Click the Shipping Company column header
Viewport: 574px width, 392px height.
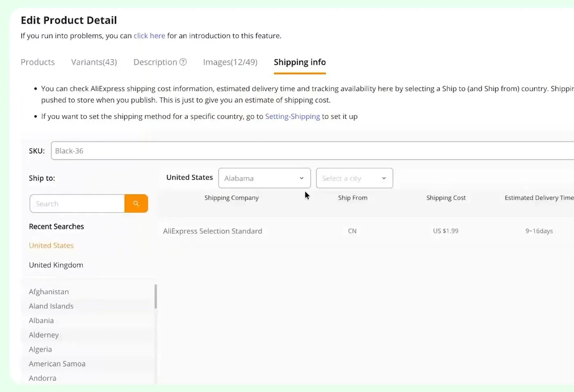[x=232, y=198]
